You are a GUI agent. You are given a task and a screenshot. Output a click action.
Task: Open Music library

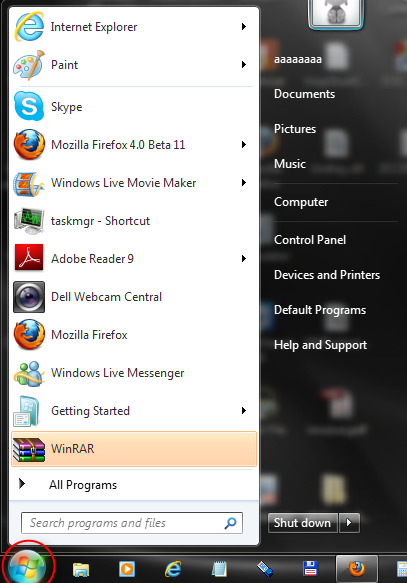pos(290,164)
